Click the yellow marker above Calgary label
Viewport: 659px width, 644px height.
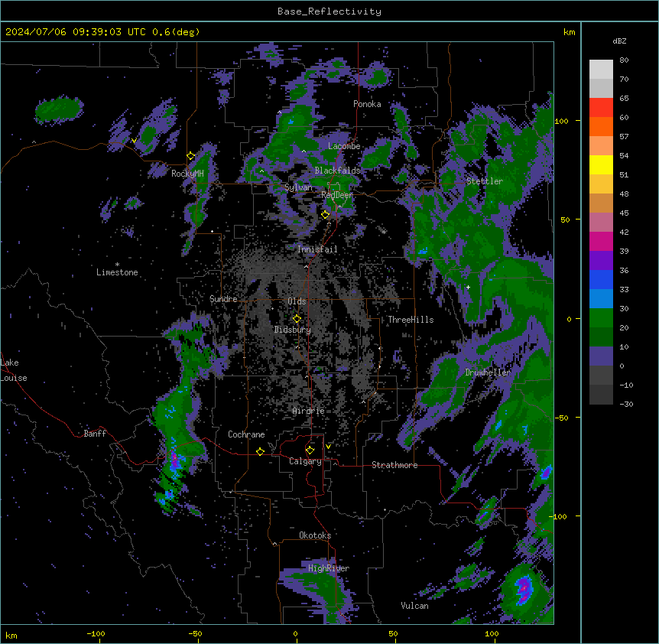click(310, 450)
